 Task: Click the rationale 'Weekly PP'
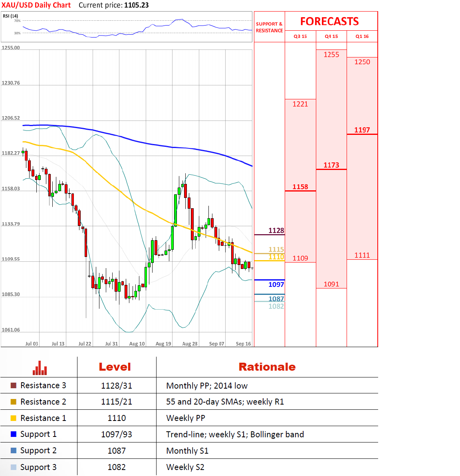click(x=186, y=418)
